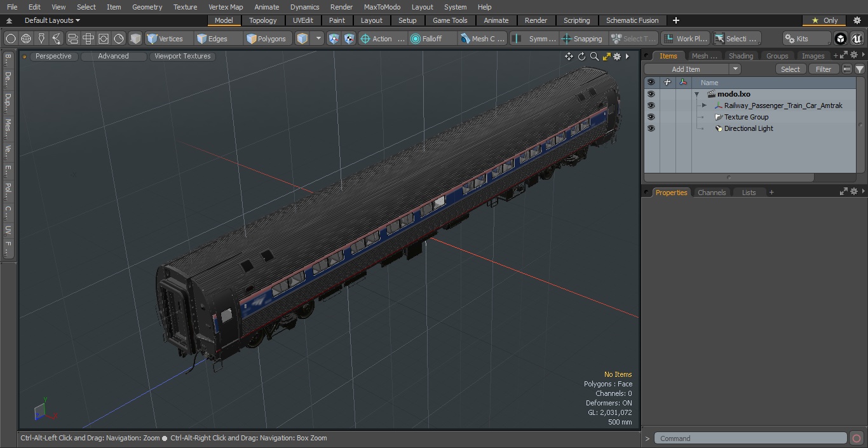Click the Filter button

[x=824, y=69]
